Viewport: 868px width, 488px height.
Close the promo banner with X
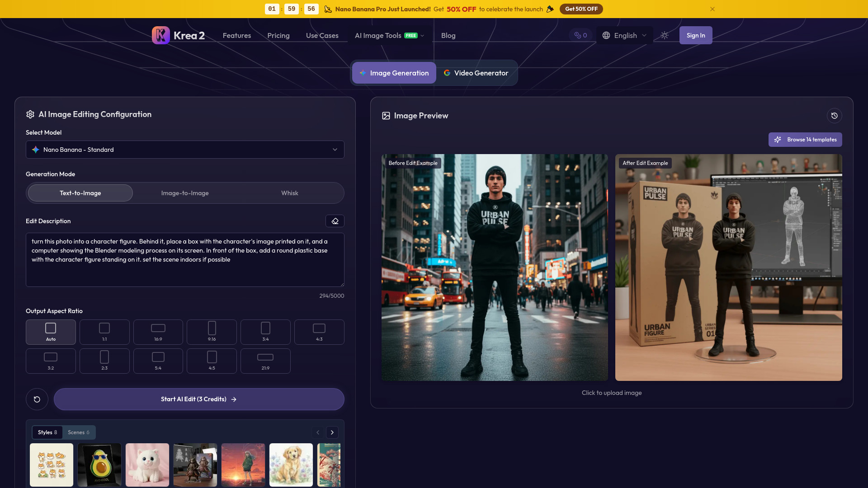click(x=712, y=9)
